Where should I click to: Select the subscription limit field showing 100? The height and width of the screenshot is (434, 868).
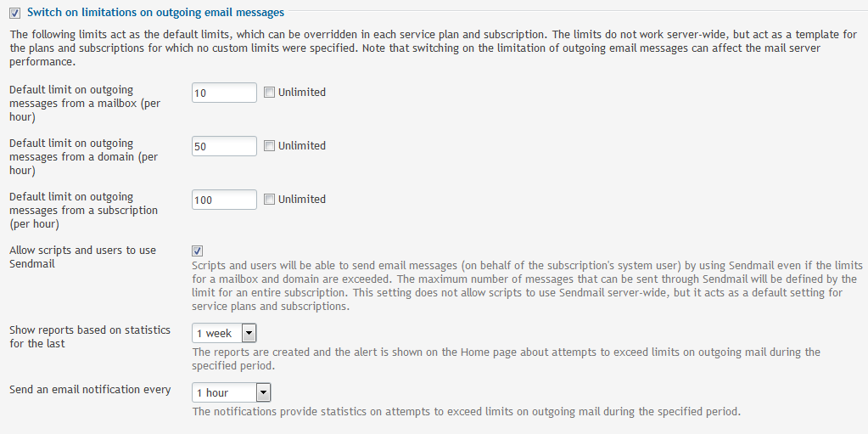coord(224,200)
